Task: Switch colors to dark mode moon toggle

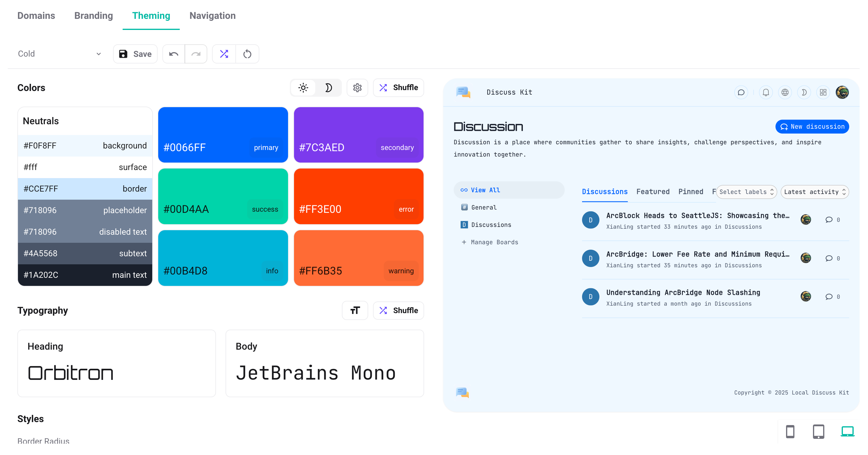Action: [x=328, y=88]
